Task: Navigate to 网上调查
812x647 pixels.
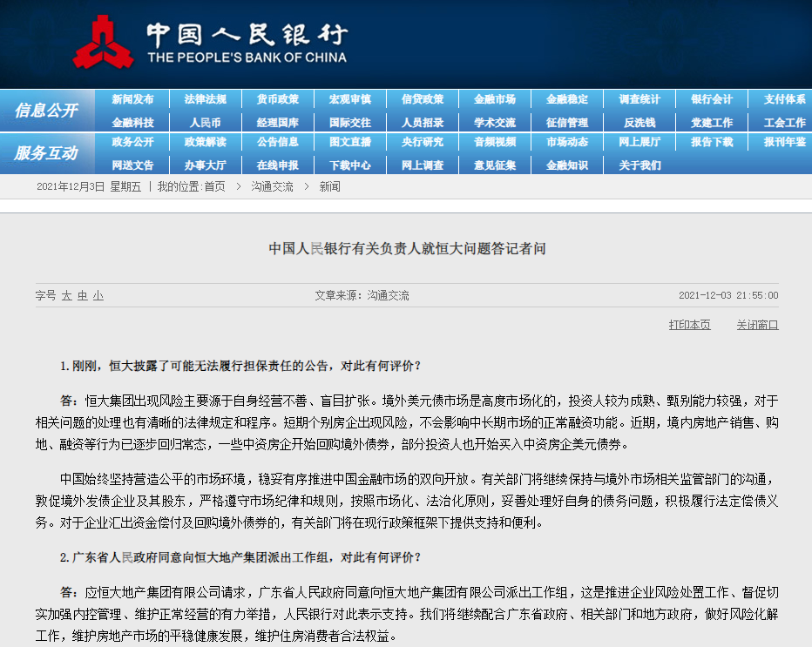Action: (423, 165)
